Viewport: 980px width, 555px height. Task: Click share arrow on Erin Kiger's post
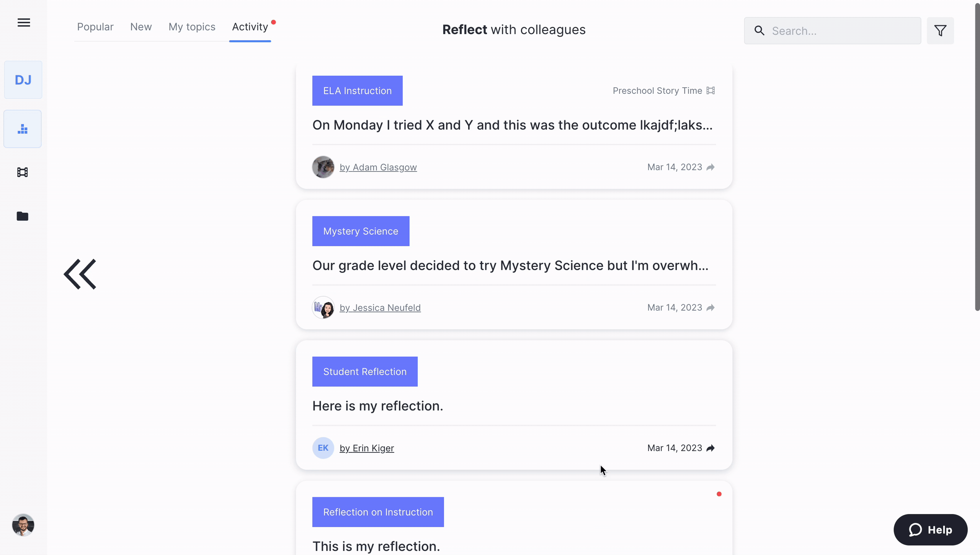(710, 448)
